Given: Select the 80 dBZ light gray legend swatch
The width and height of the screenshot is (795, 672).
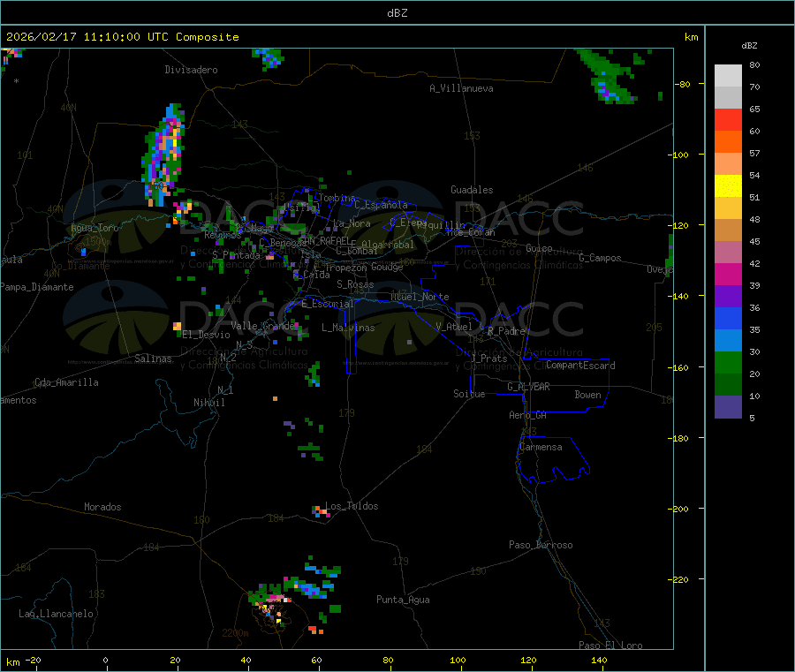Looking at the screenshot, I should (x=728, y=76).
